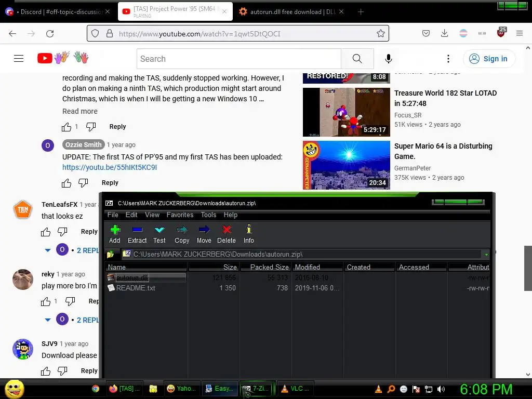Reply to SJV9's comment
The height and width of the screenshot is (399, 532).
[89, 371]
